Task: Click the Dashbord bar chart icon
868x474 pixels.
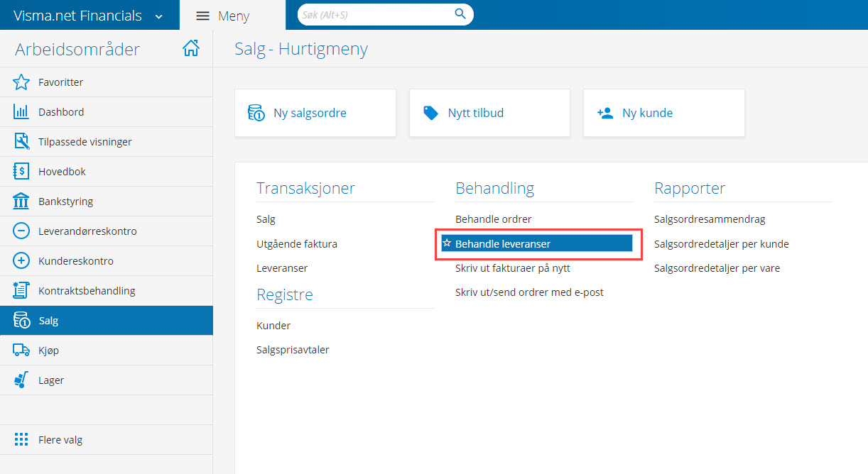Action: (21, 112)
